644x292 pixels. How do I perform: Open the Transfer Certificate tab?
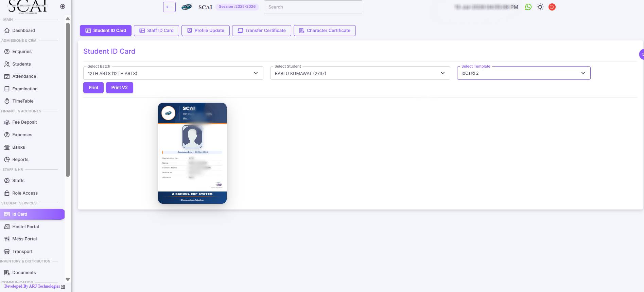tap(262, 31)
